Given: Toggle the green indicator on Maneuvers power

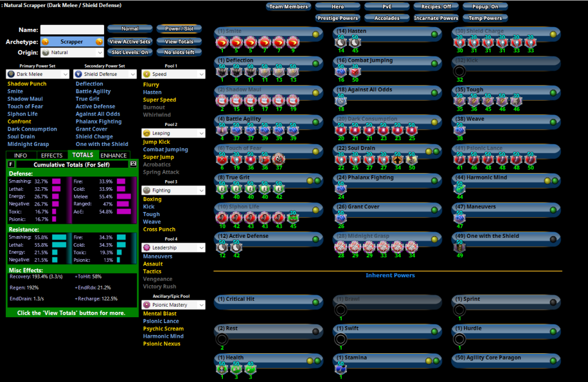Looking at the screenshot, I should (x=552, y=210).
